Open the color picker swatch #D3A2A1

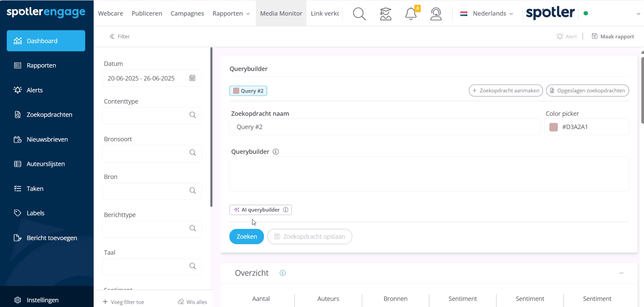tap(553, 127)
